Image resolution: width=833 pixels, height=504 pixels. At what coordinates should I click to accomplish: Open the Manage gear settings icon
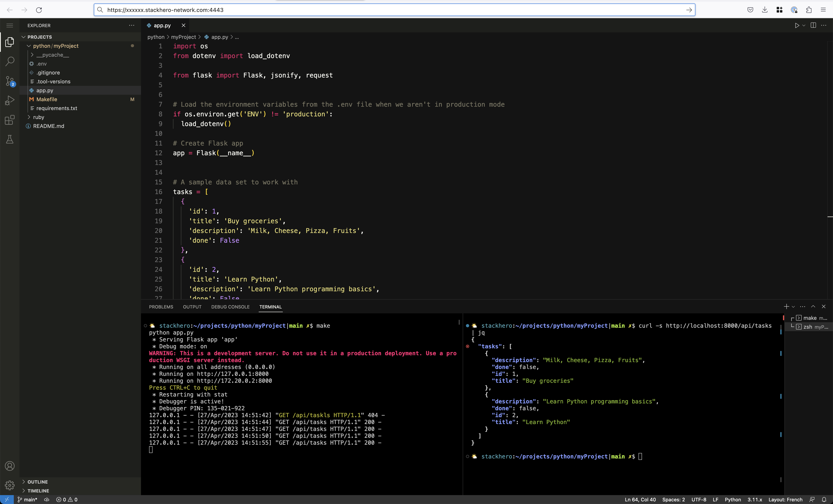[x=10, y=485]
